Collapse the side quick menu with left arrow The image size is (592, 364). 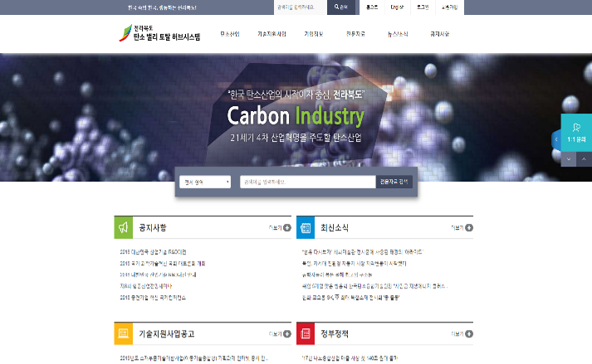click(x=556, y=139)
